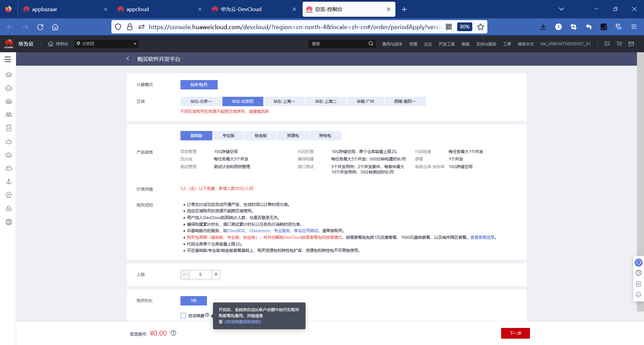Click the page vertical scrollbar
Viewport: 644px width, 345px height.
click(x=640, y=182)
